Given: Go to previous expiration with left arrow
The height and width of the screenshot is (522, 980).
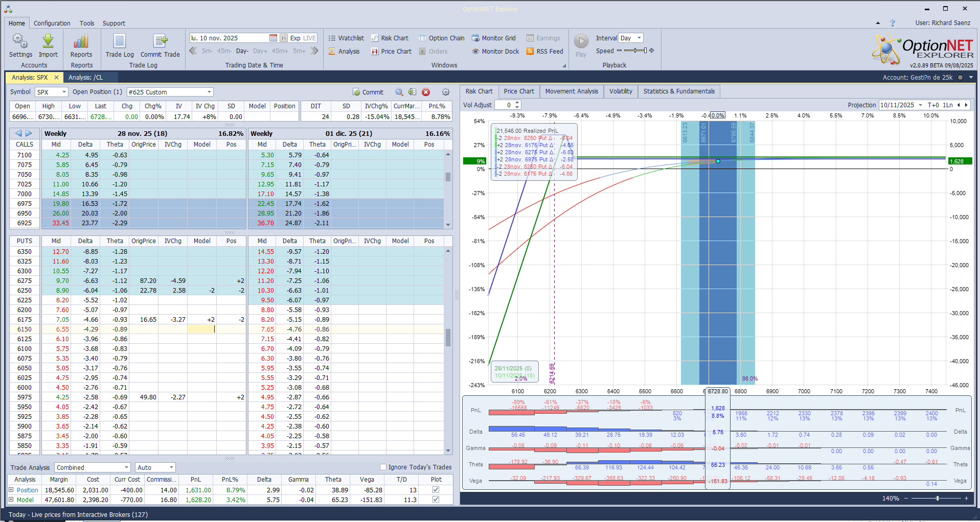Looking at the screenshot, I should coord(18,133).
